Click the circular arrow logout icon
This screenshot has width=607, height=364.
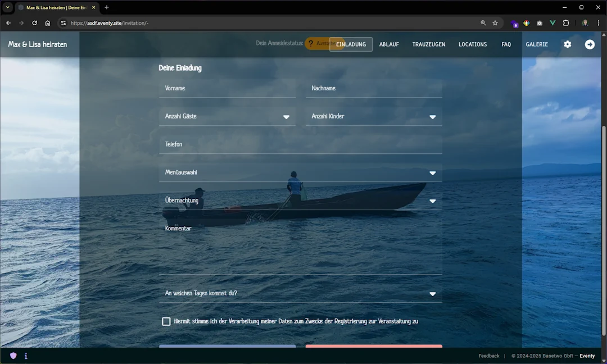tap(590, 44)
